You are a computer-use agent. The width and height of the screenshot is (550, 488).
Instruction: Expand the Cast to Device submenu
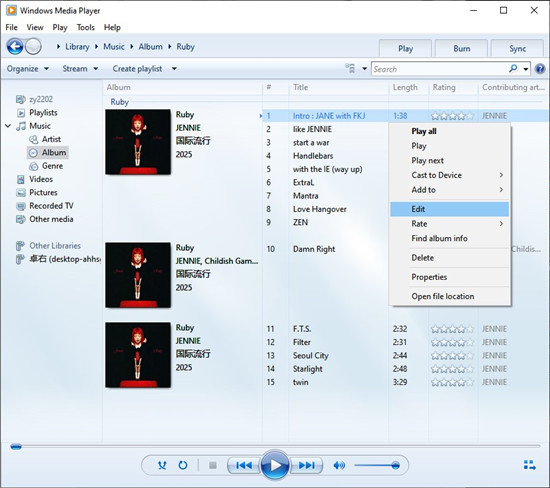450,175
